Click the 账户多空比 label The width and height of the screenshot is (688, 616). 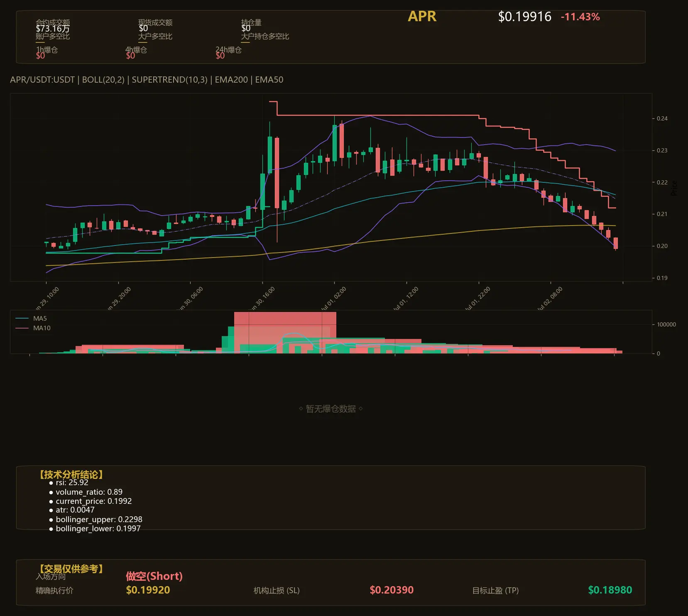pos(53,36)
